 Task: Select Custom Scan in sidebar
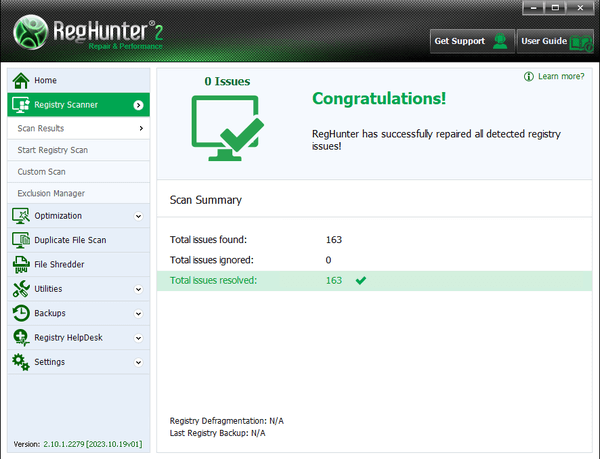[x=41, y=172]
